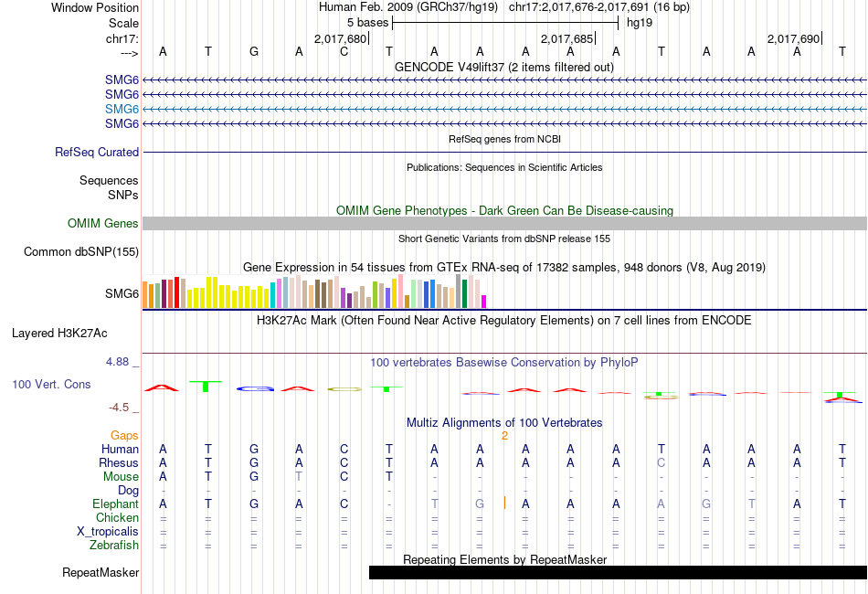Click the magenta bar ending the GTEx chart
Image resolution: width=868 pixels, height=594 pixels.
point(484,302)
